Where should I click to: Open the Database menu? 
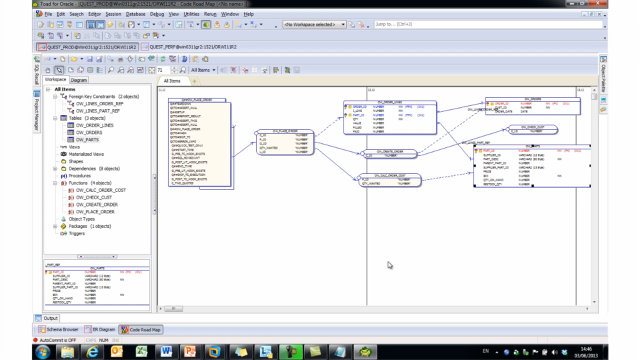point(136,14)
